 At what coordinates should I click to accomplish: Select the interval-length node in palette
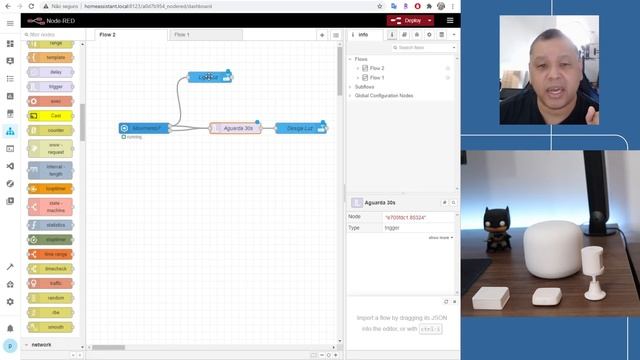point(51,170)
